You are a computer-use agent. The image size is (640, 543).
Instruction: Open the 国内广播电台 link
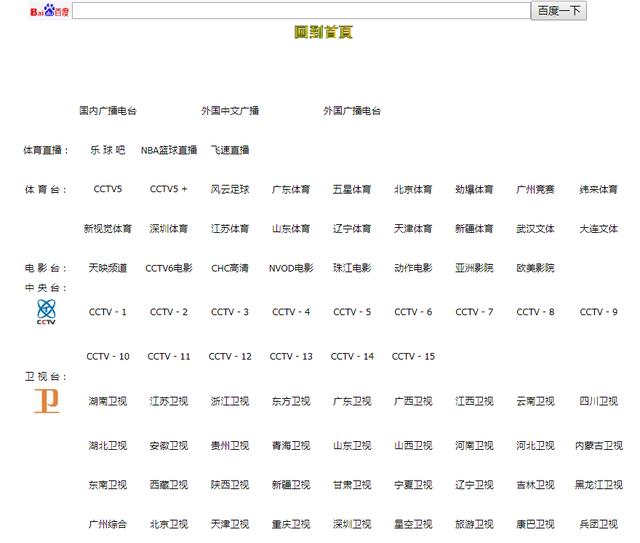[x=108, y=111]
